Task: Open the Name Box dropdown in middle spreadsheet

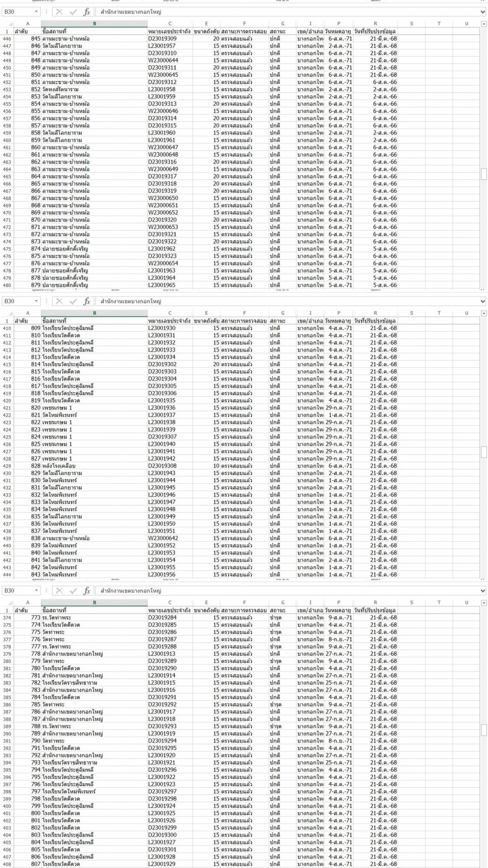Action: click(x=36, y=301)
